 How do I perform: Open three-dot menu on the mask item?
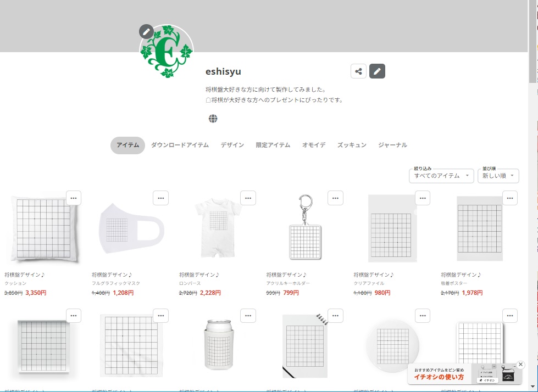[160, 198]
